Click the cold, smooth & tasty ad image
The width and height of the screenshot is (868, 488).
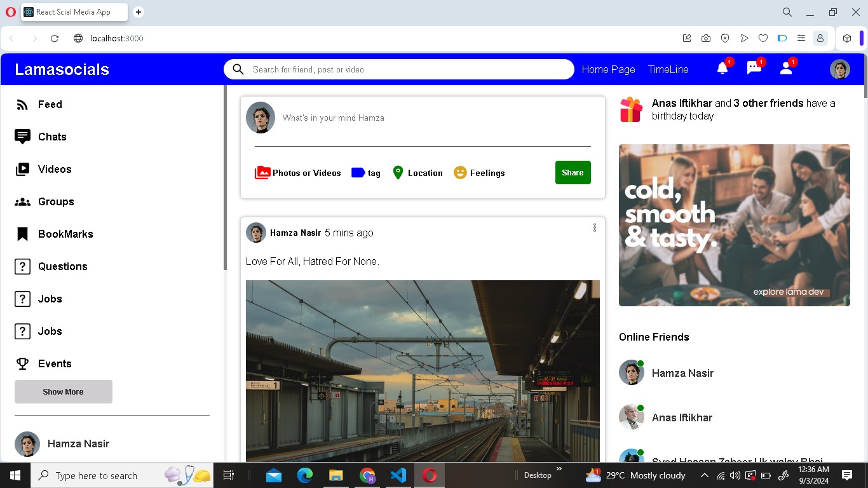coord(734,225)
